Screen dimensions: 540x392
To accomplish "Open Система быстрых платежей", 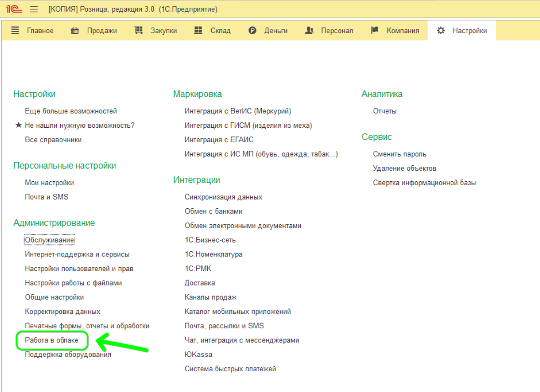I will click(230, 369).
